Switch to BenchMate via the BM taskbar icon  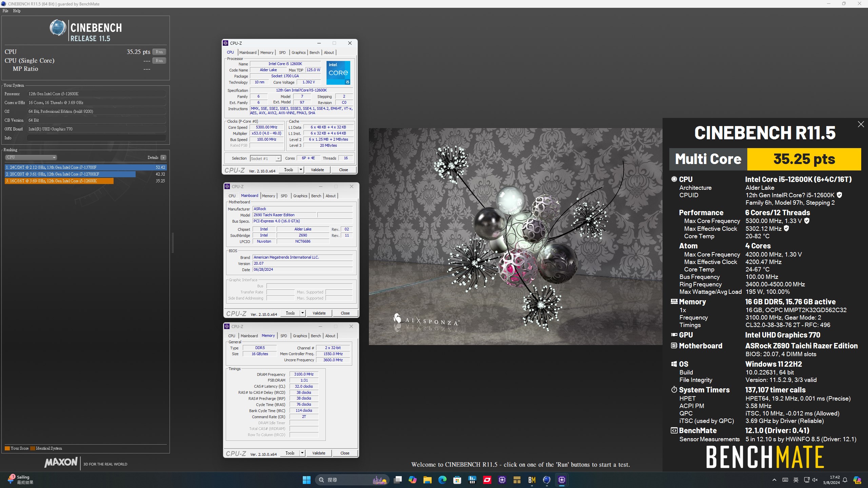click(532, 480)
